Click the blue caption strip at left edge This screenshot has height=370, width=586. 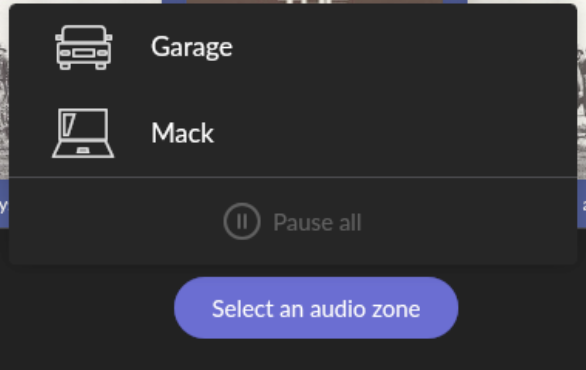[4, 204]
